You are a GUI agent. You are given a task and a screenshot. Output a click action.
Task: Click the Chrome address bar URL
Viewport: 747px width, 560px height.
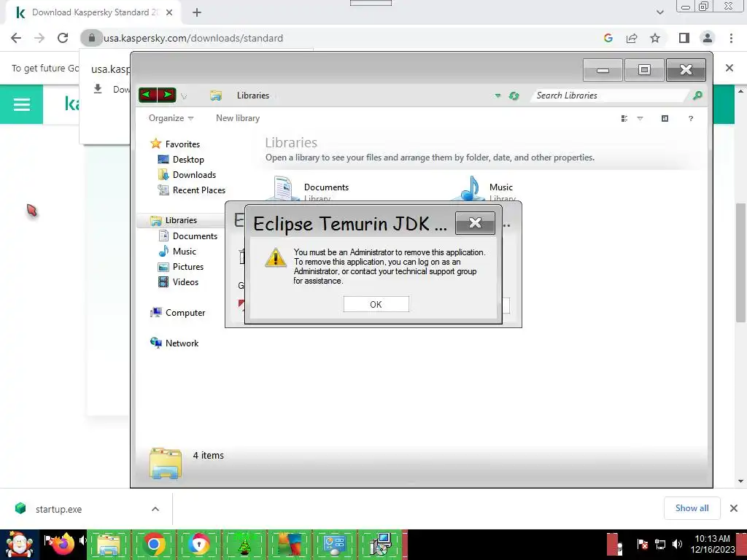click(193, 38)
